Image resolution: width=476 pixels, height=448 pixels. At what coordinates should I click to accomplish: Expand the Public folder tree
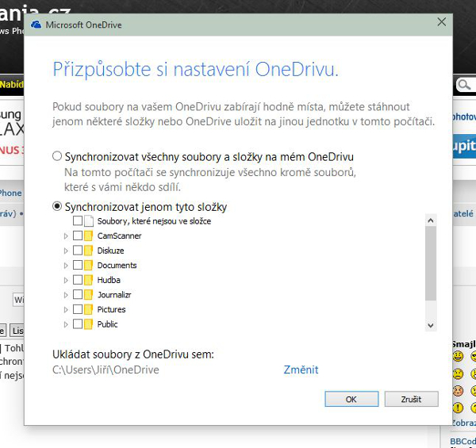tap(66, 324)
